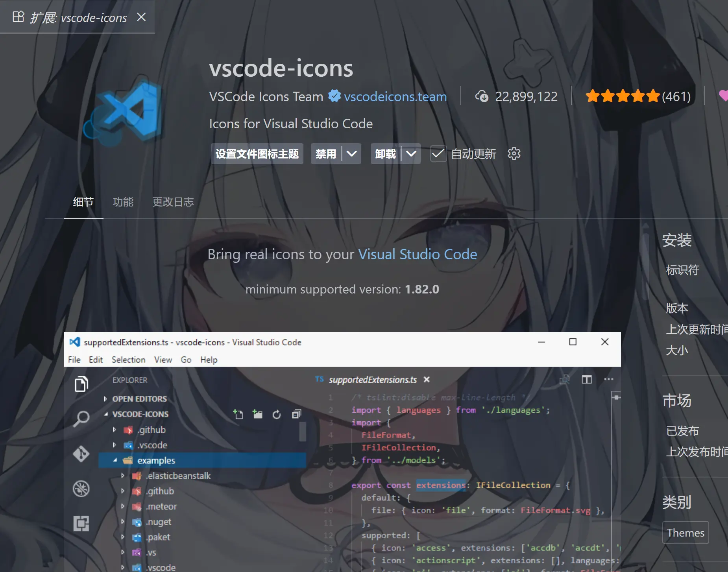The height and width of the screenshot is (572, 728).
Task: Click the .elasticbeanstalk folder icon in screenshot
Action: point(137,476)
